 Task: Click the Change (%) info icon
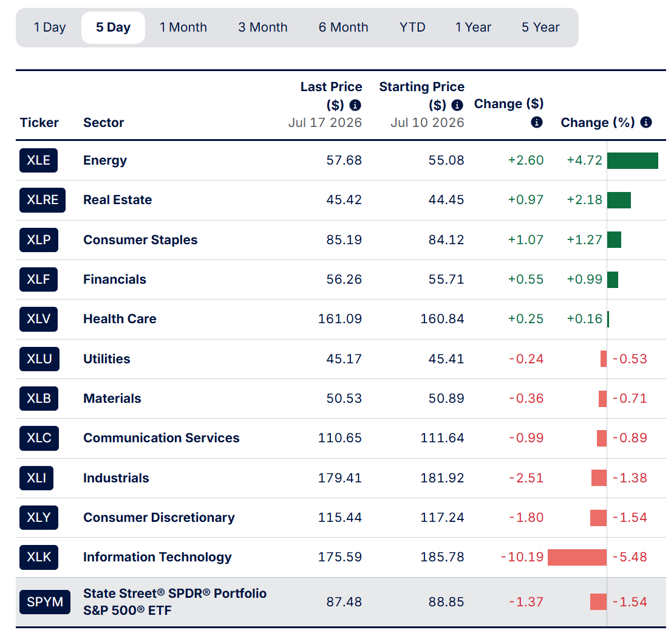[645, 122]
